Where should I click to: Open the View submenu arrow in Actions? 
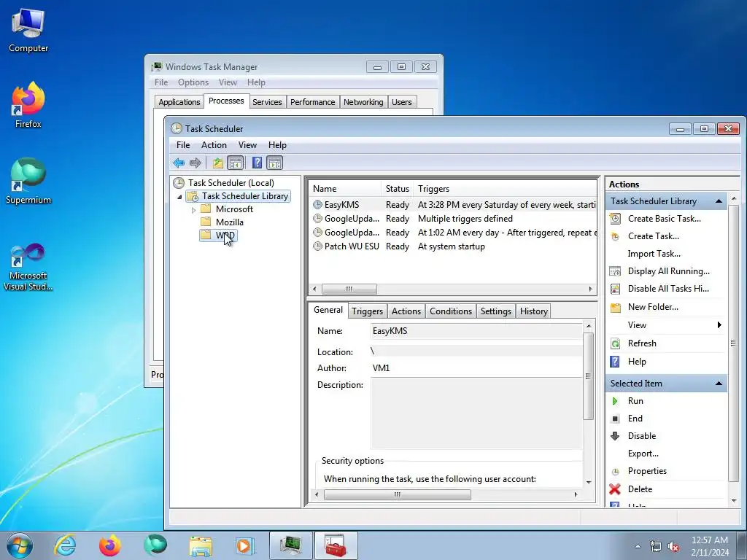pos(719,325)
